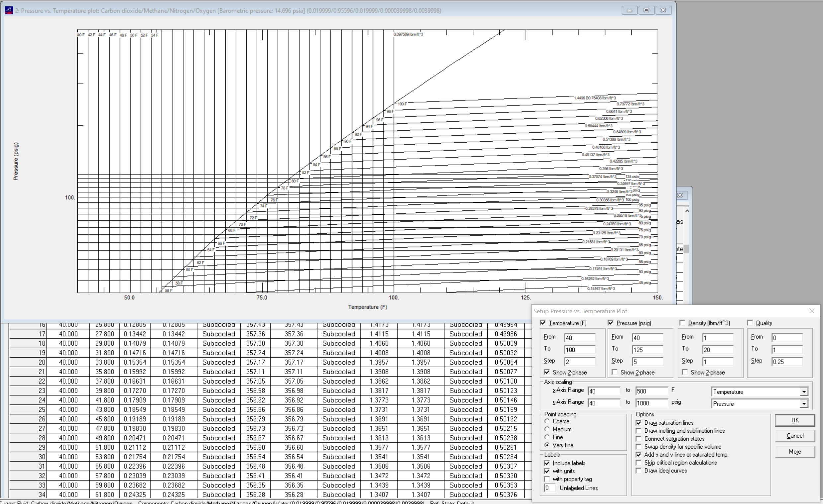Enable the Quality checkbox

click(751, 323)
